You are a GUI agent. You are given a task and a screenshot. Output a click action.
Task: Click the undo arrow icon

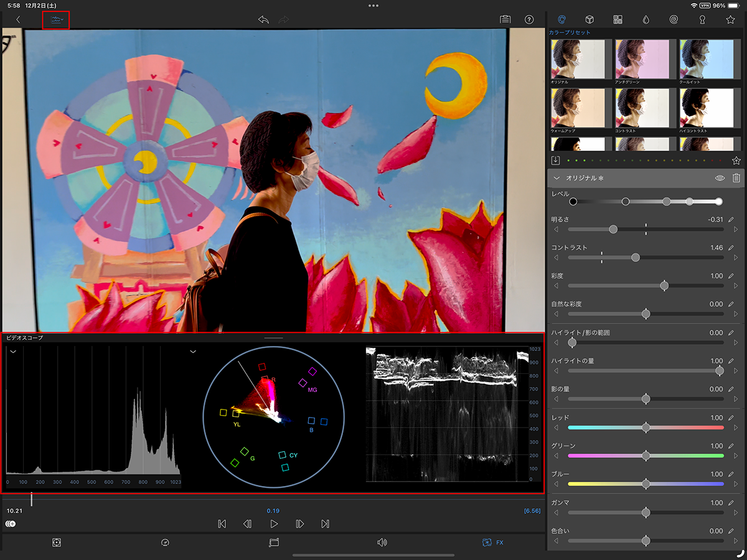(x=263, y=19)
